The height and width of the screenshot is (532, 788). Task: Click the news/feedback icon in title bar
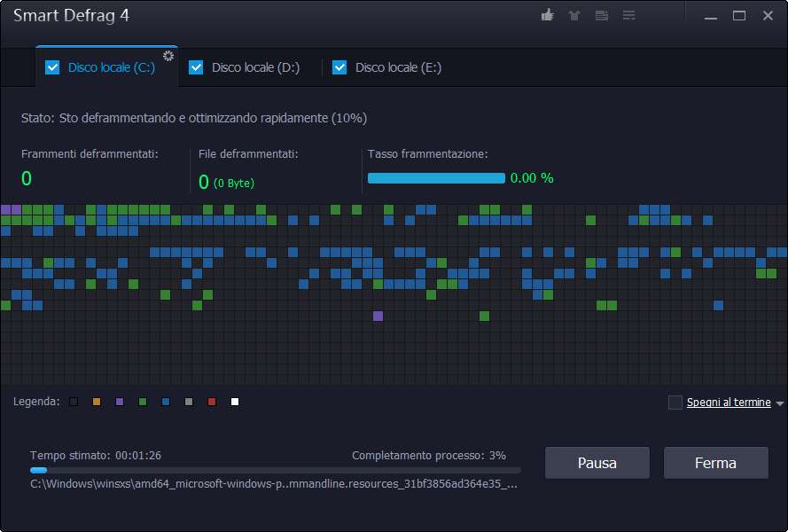[602, 16]
